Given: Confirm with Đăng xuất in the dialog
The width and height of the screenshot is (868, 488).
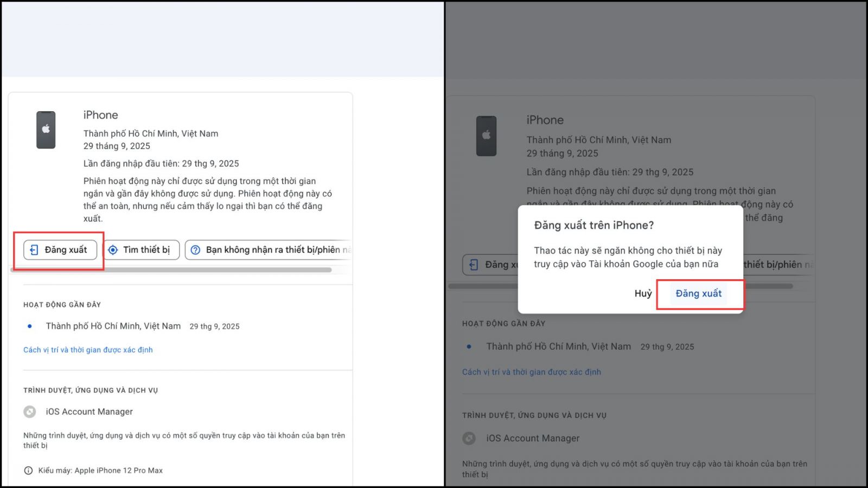Looking at the screenshot, I should coord(698,293).
